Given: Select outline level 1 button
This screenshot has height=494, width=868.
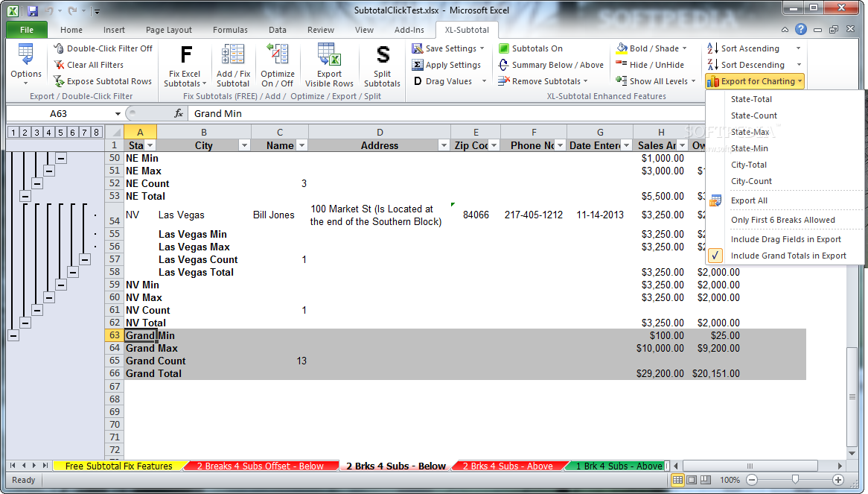Looking at the screenshot, I should [13, 132].
